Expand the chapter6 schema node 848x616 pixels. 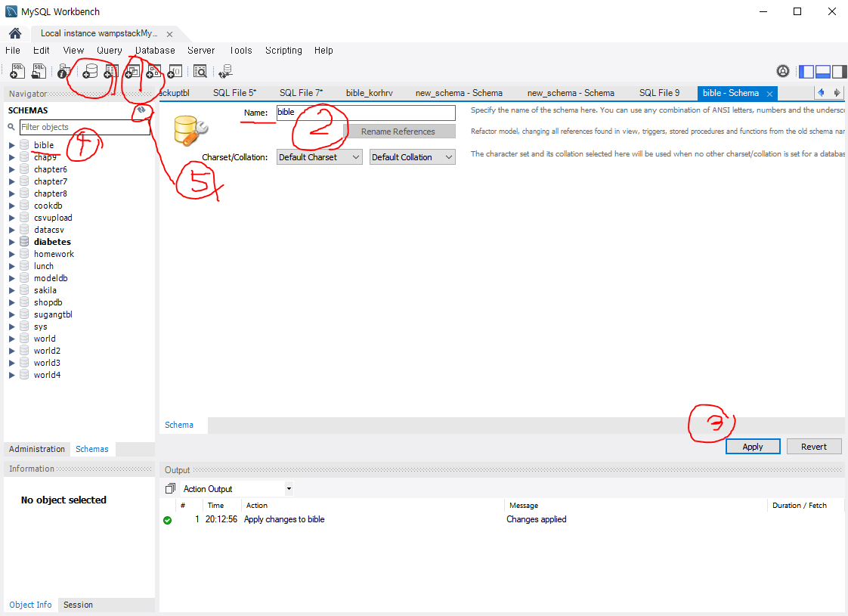(11, 169)
